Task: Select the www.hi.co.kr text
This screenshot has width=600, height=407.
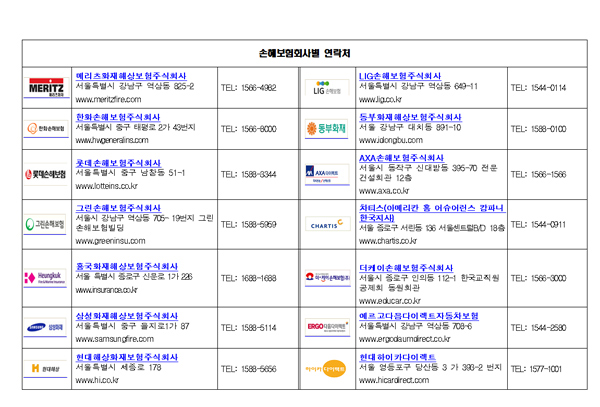Action: tap(97, 381)
